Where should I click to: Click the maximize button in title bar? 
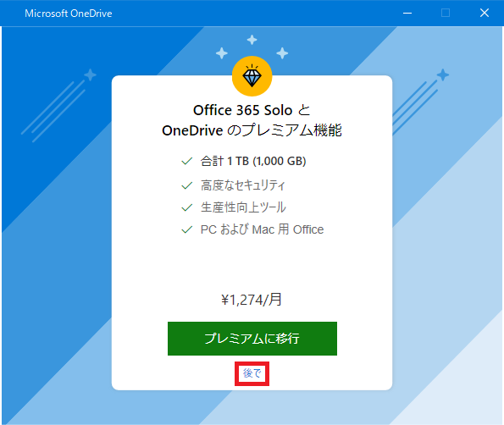coord(446,14)
